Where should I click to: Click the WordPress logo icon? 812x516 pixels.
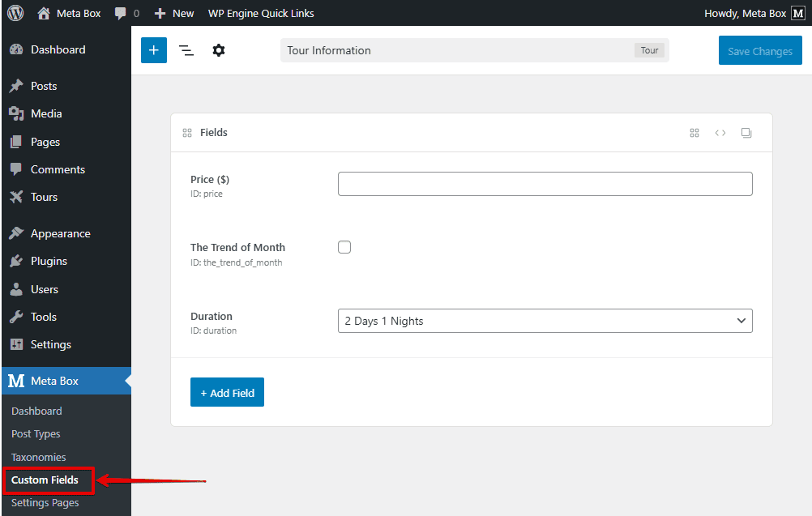15,13
